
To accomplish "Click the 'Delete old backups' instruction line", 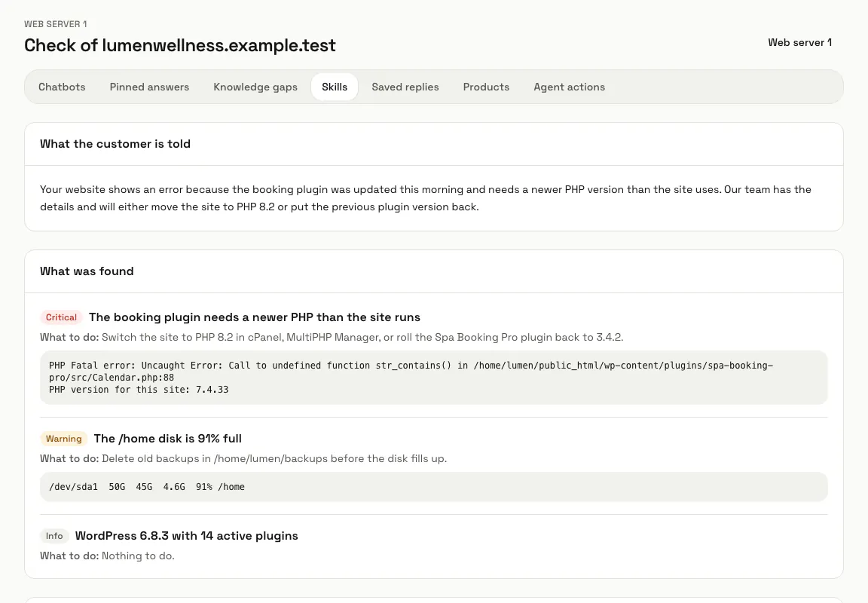I will 243,458.
